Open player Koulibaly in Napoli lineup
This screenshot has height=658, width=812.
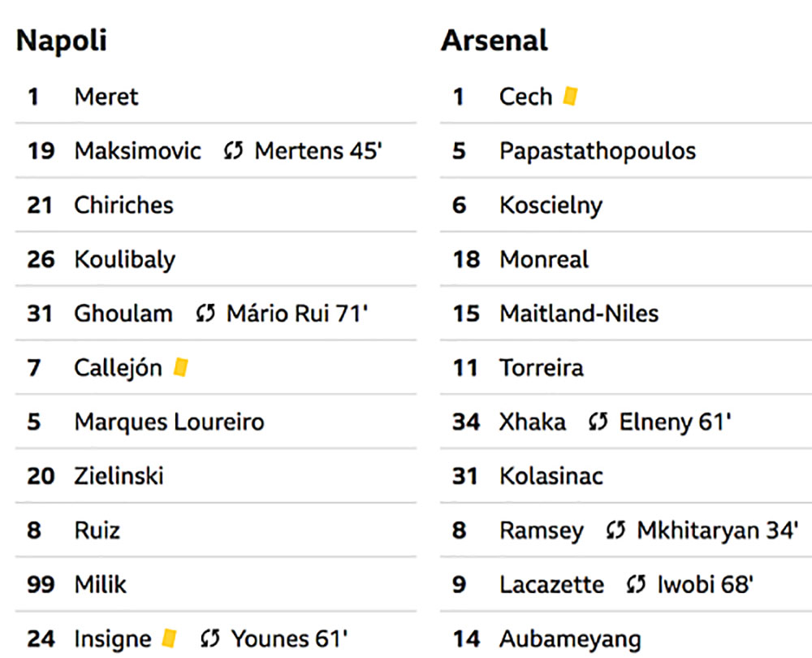pos(125,260)
